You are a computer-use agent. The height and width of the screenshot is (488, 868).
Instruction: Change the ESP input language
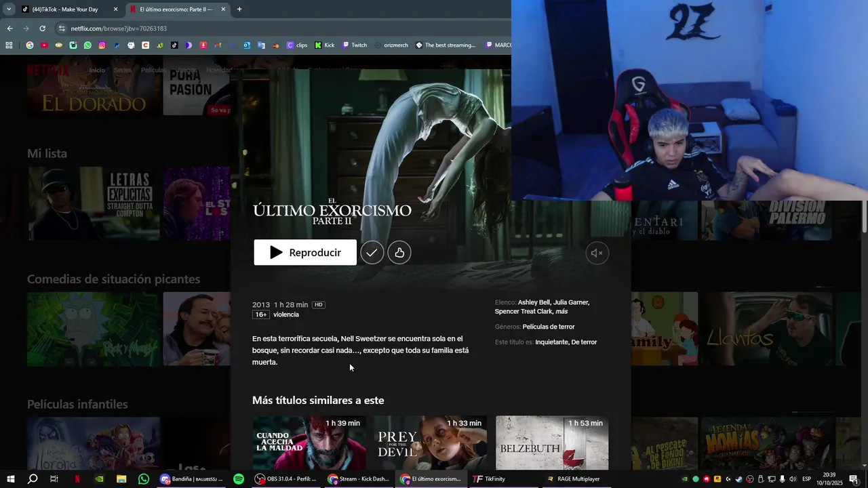[807, 479]
